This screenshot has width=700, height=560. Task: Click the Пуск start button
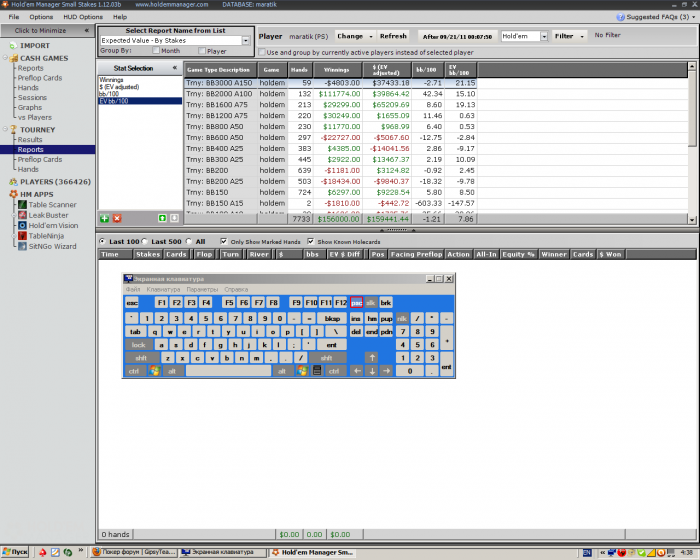tap(15, 552)
